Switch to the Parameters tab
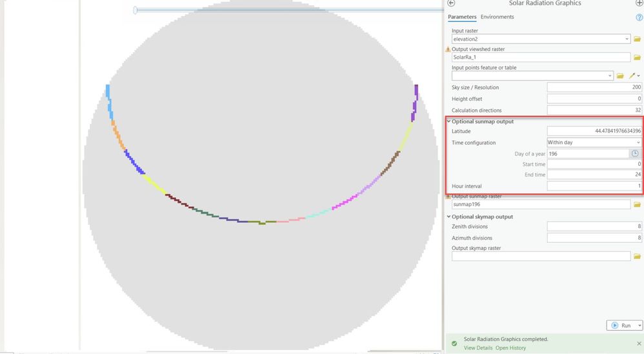The height and width of the screenshot is (354, 644). [x=462, y=17]
